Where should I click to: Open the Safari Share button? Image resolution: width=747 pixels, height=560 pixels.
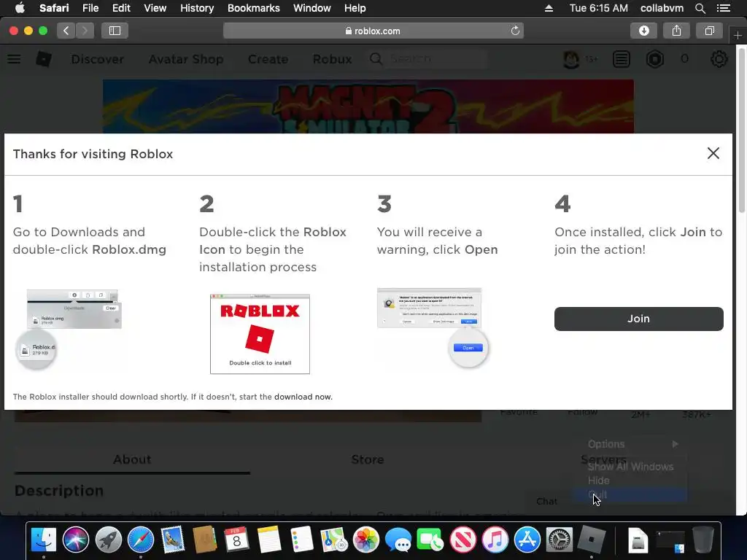point(676,31)
